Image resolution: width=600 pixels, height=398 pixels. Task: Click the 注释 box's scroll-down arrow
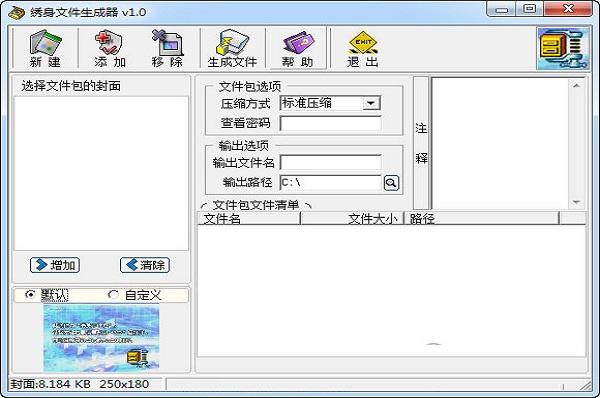point(576,202)
